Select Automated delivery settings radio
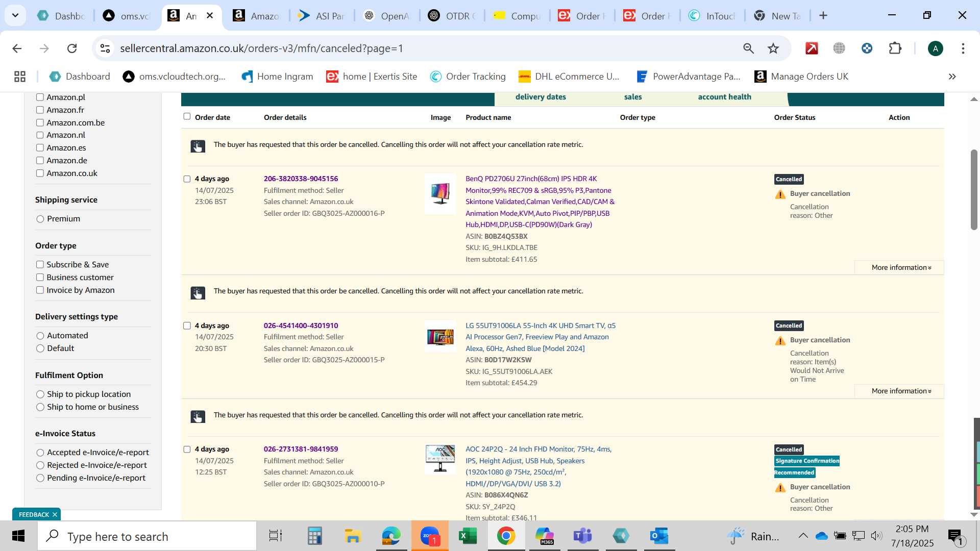The image size is (980, 551). 40,336
